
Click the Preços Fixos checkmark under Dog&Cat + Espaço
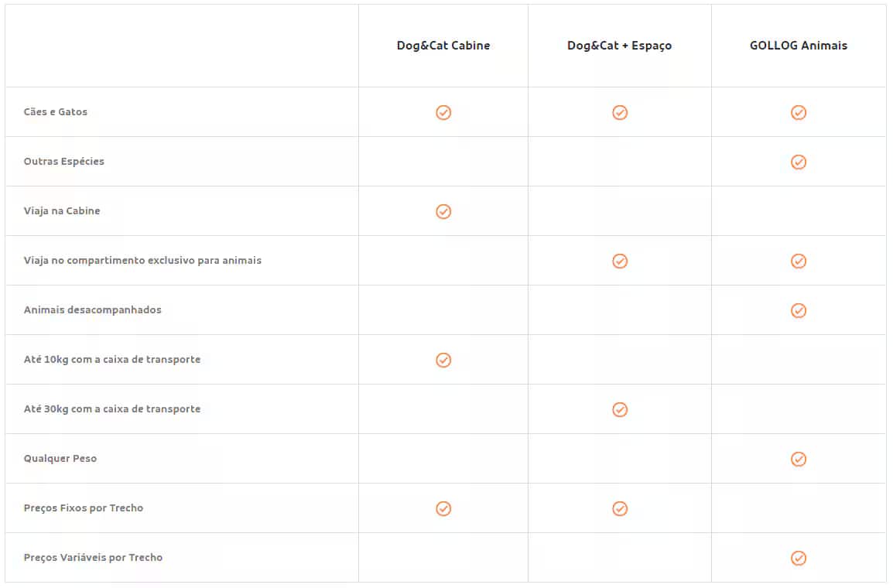[620, 508]
